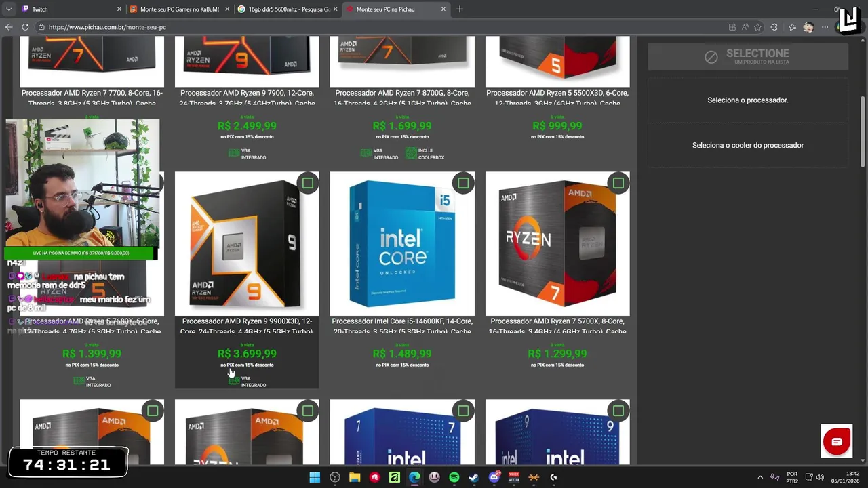Click the page vertical scrollbar thumb

coord(863,130)
